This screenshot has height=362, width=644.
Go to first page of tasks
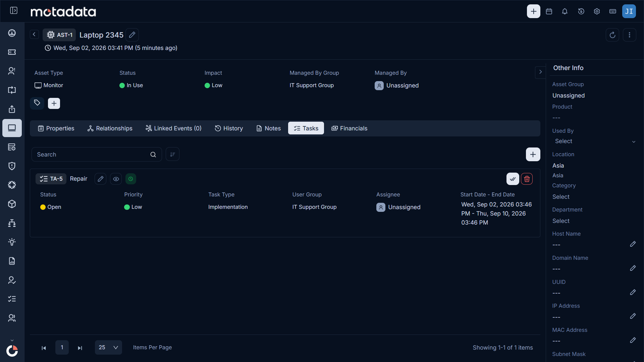click(44, 348)
